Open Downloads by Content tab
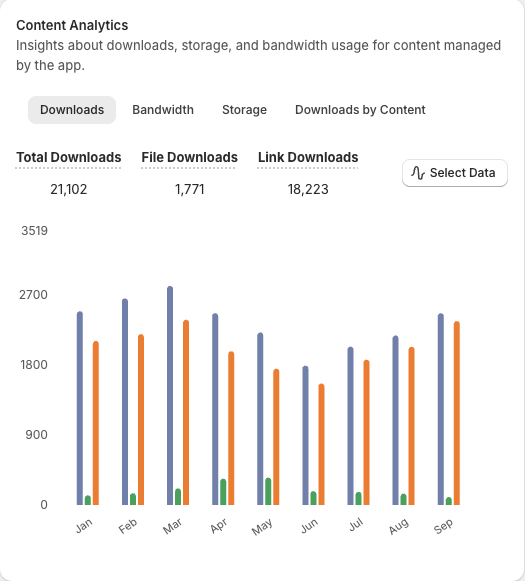Screen dimensions: 525x581 point(360,110)
